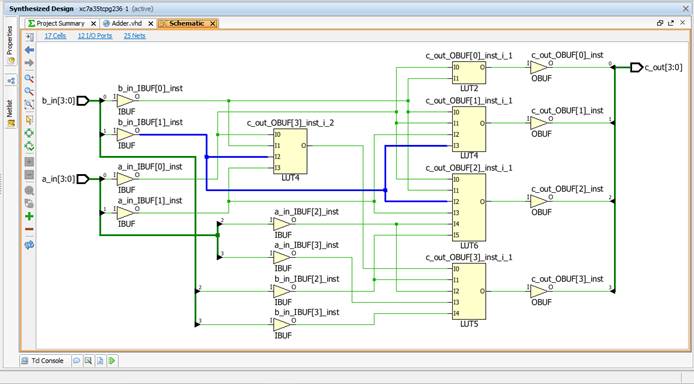
Task: Open the 12 I/O Ports link
Action: click(x=95, y=36)
